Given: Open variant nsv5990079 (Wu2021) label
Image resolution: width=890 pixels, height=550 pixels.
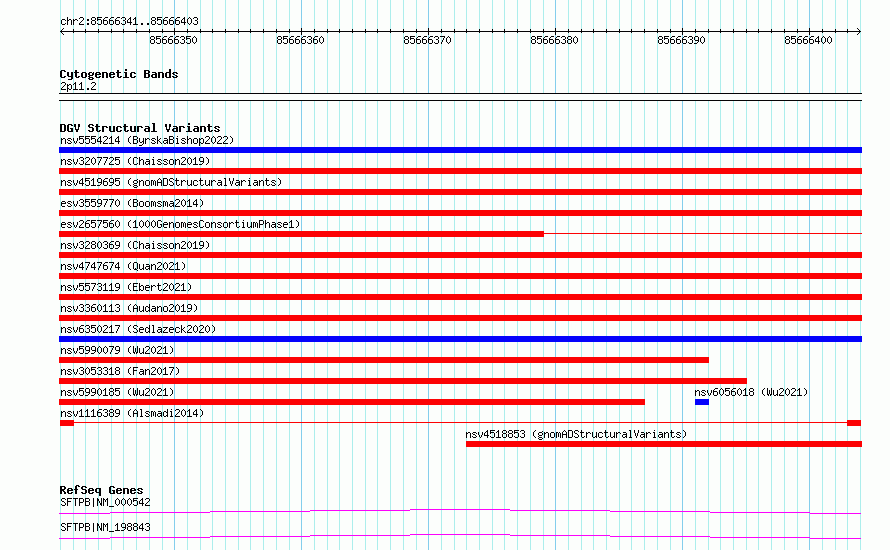Looking at the screenshot, I should click(x=117, y=350).
